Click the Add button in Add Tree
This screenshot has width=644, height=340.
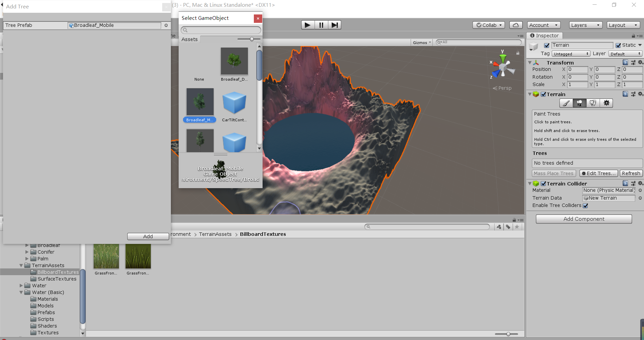pyautogui.click(x=148, y=237)
